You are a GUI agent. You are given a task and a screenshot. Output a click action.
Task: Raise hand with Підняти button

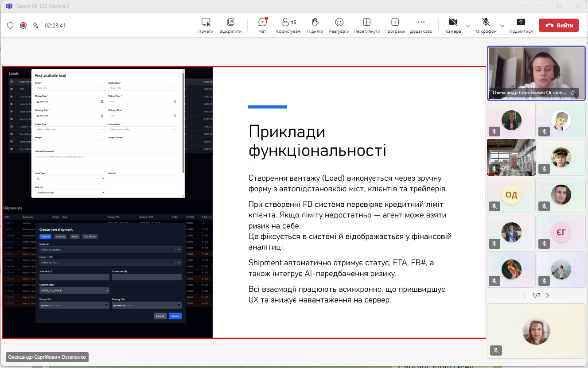(315, 25)
